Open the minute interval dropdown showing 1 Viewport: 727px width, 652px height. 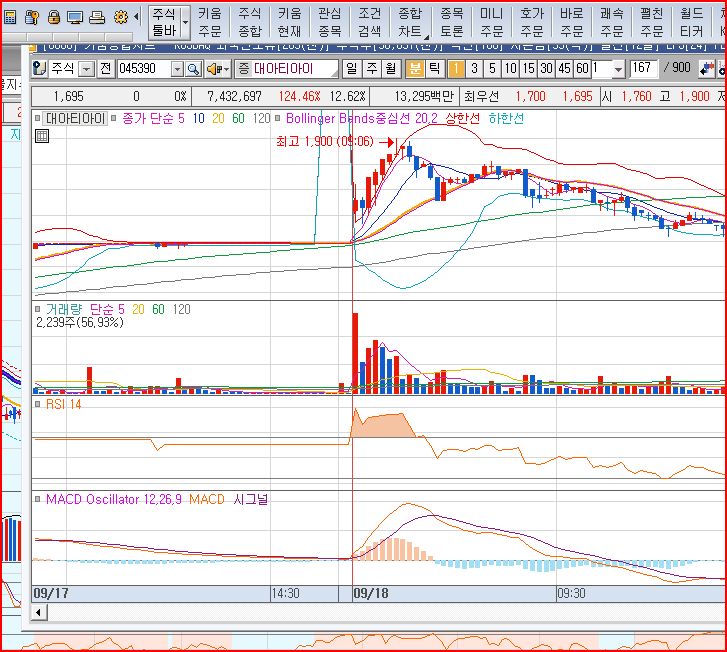pyautogui.click(x=618, y=69)
